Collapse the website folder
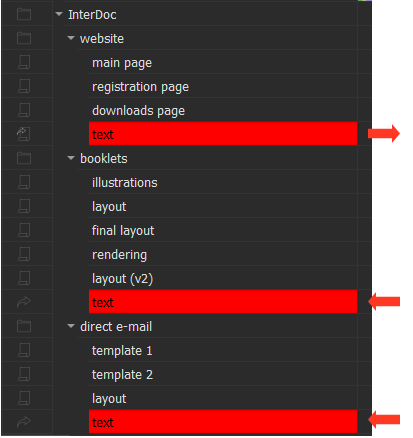 pos(71,38)
